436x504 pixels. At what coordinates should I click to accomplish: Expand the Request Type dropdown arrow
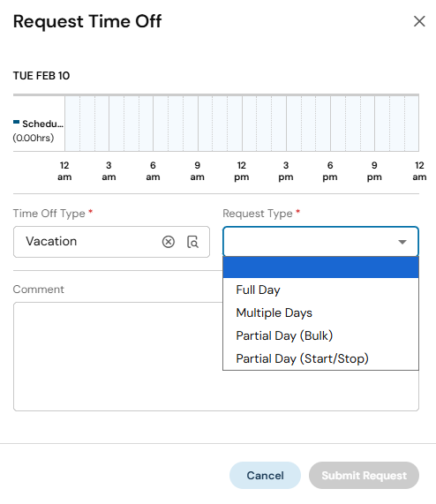click(402, 242)
